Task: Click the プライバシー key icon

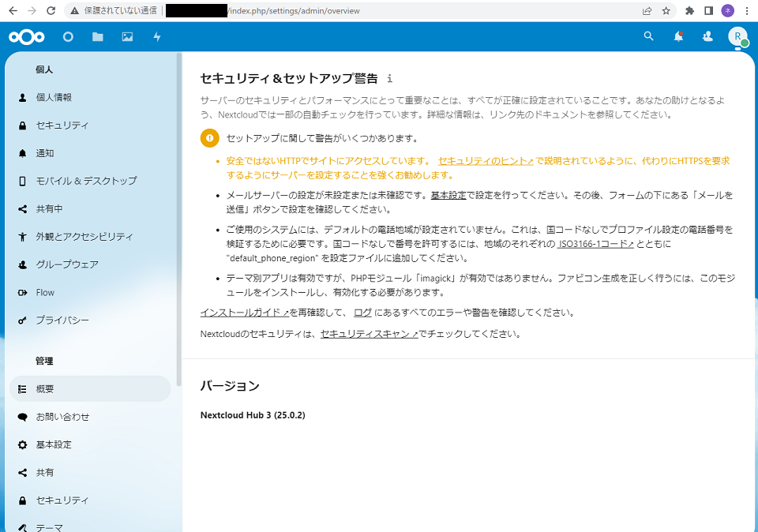Action: 22,320
